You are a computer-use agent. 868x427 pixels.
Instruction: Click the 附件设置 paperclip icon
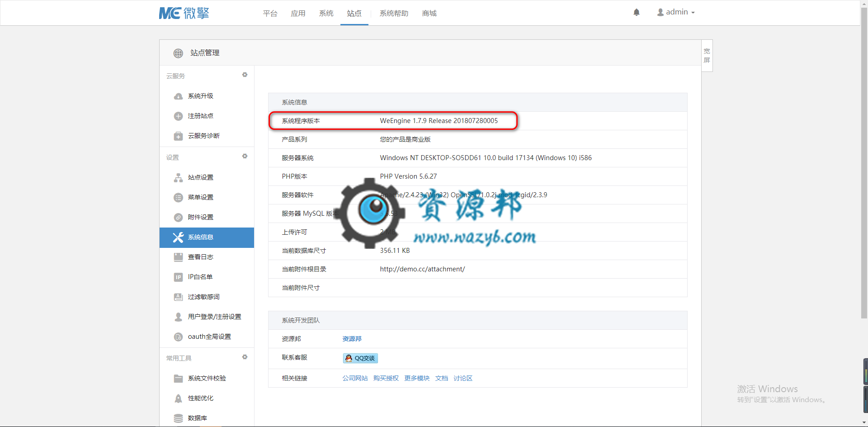pos(178,218)
